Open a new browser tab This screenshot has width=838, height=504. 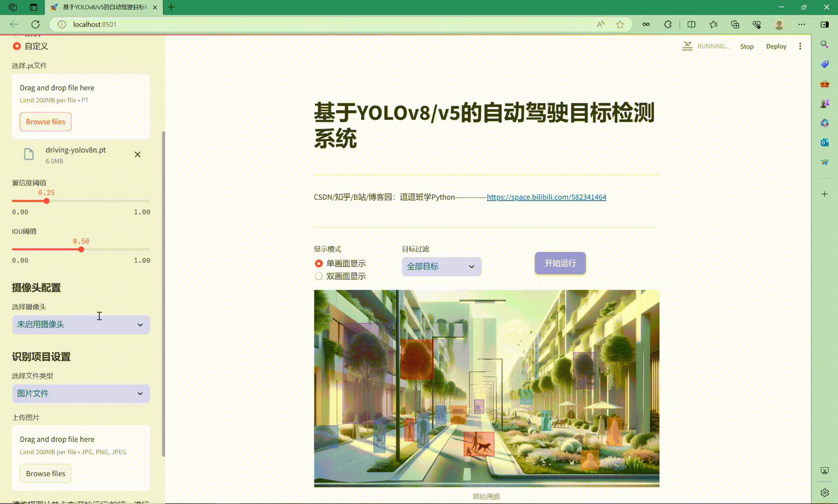[x=171, y=7]
